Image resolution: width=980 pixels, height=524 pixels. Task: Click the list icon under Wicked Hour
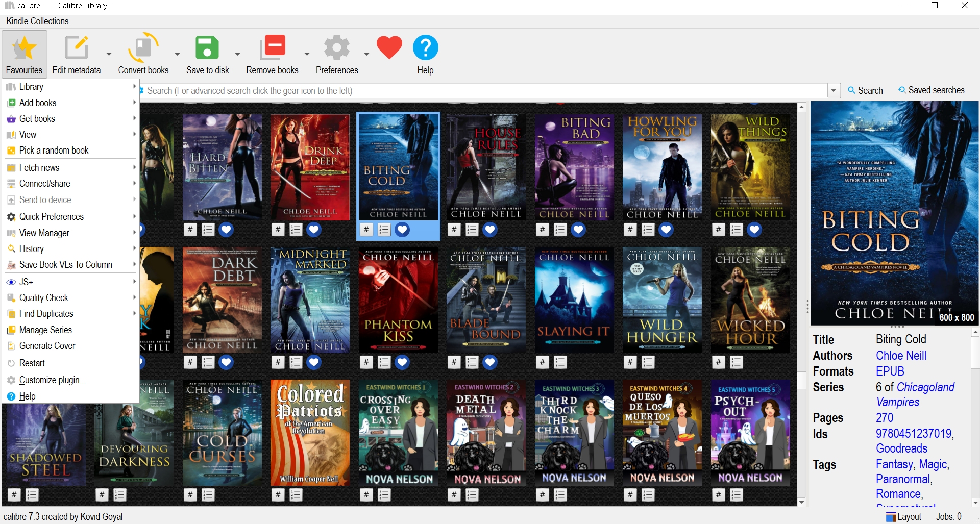click(737, 362)
